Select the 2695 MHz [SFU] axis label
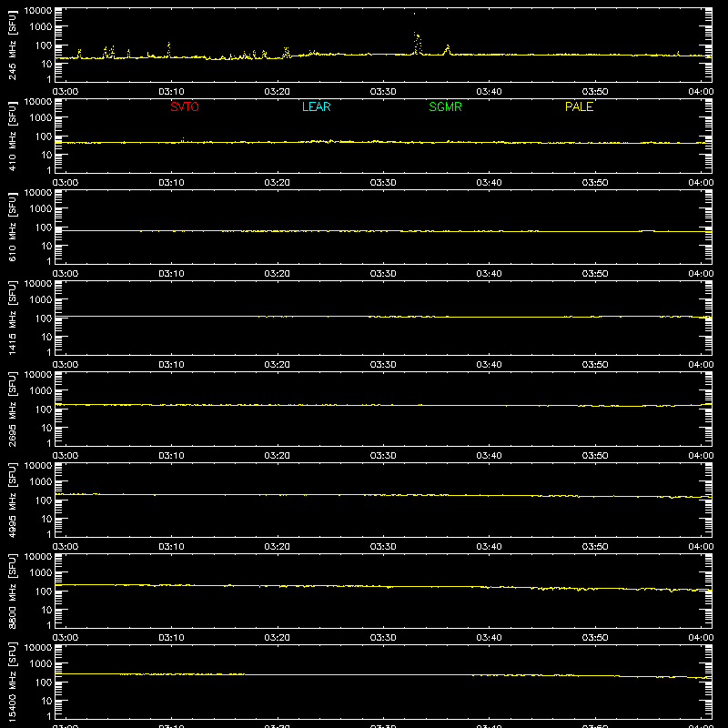 [13, 409]
